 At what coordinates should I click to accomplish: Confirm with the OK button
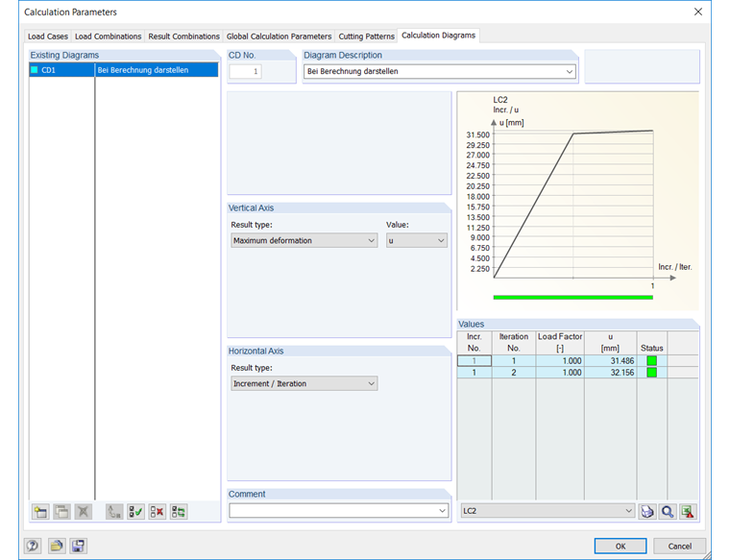click(620, 546)
